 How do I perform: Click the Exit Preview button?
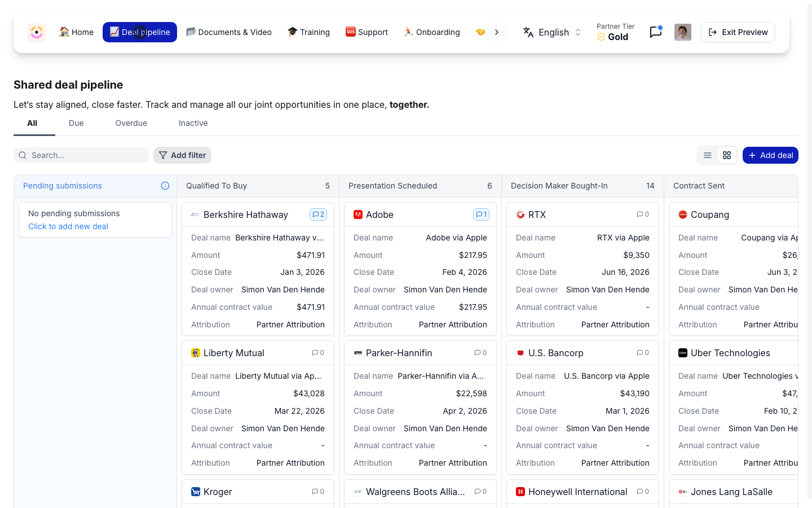tap(738, 32)
